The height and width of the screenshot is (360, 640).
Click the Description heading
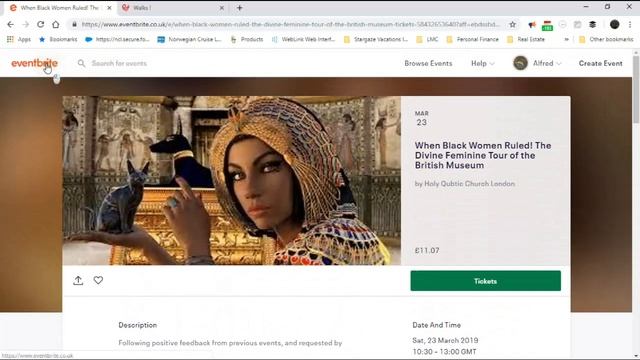point(138,325)
